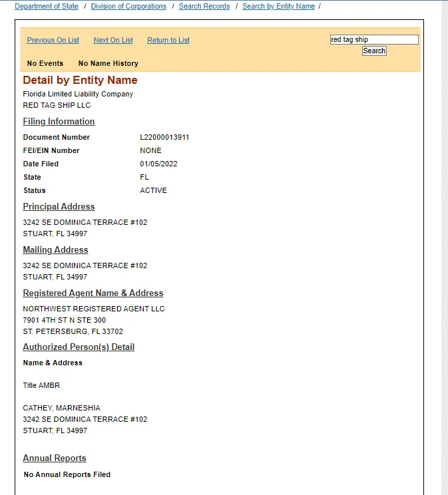Click No Annual Reports Filed text
Image resolution: width=448 pixels, height=495 pixels.
(x=67, y=474)
